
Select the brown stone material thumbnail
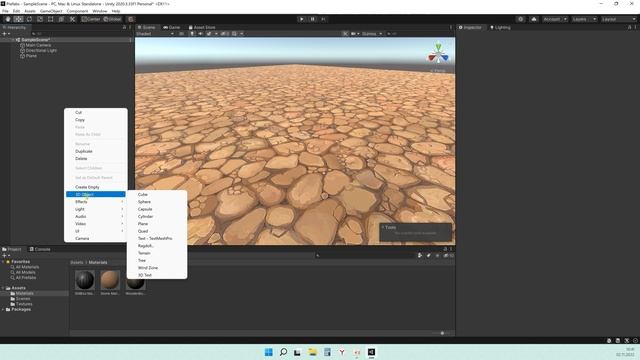[x=110, y=280]
